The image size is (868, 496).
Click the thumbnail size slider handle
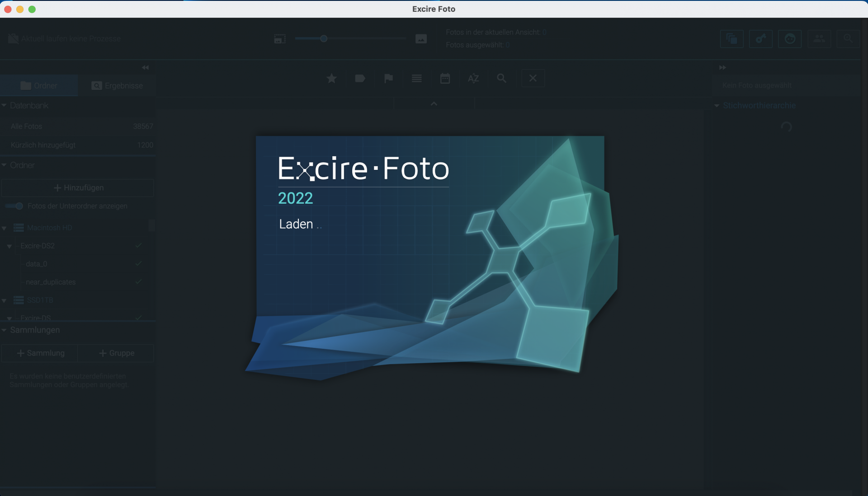(324, 39)
